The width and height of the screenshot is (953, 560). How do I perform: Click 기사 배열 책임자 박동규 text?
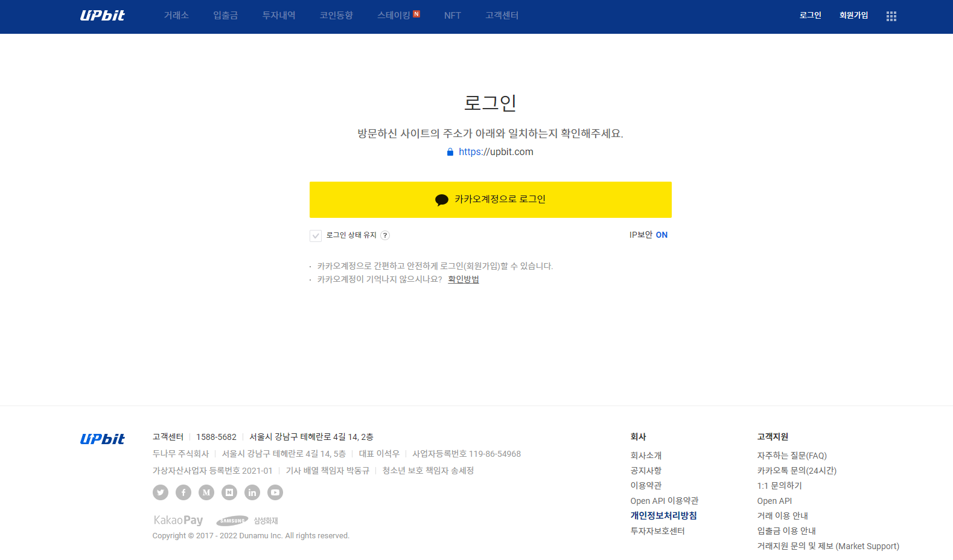click(x=327, y=471)
